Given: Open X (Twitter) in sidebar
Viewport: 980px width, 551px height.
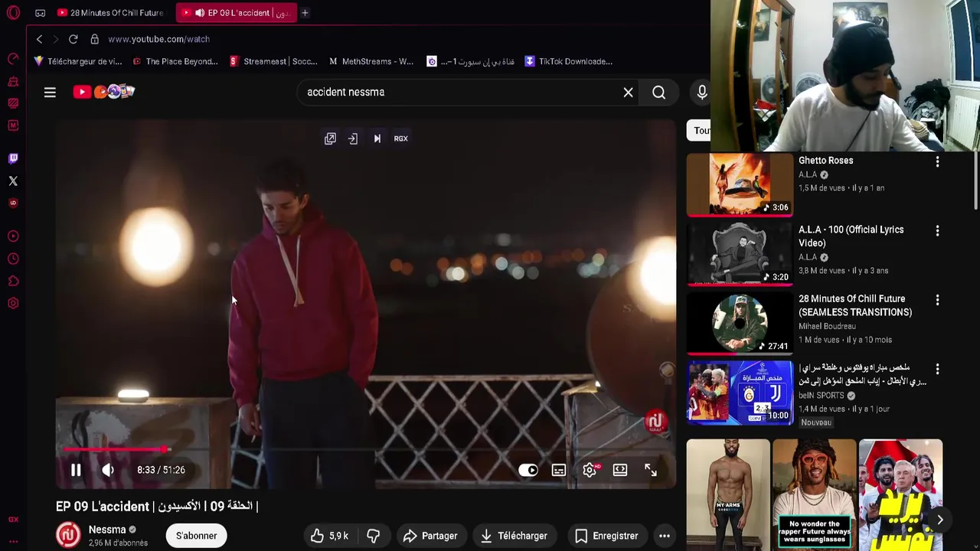Looking at the screenshot, I should coord(13,181).
